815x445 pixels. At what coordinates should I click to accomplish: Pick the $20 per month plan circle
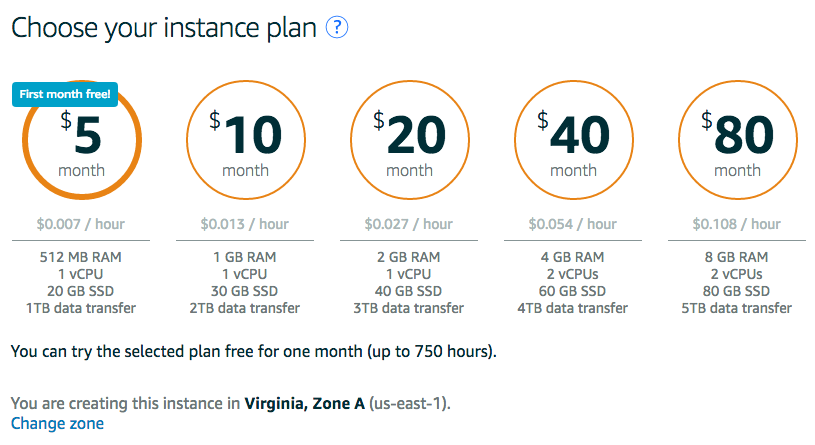pos(409,143)
